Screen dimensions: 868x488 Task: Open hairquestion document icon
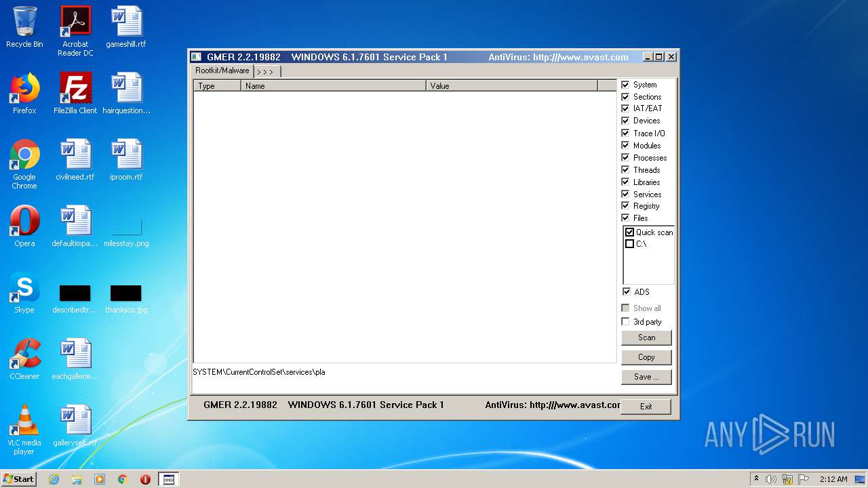126,94
